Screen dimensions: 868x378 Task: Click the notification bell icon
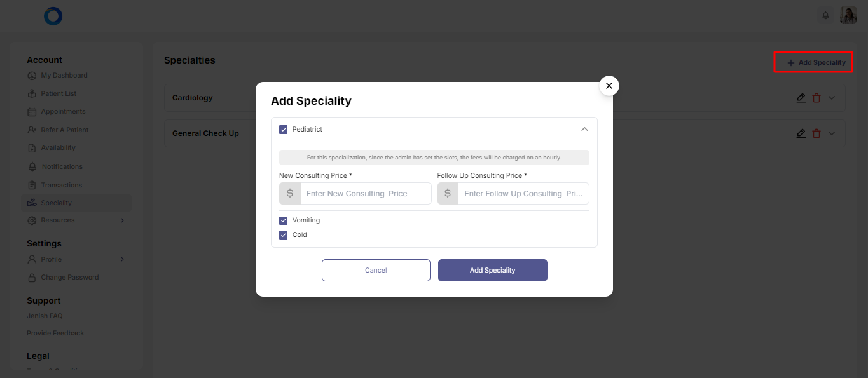(x=825, y=16)
